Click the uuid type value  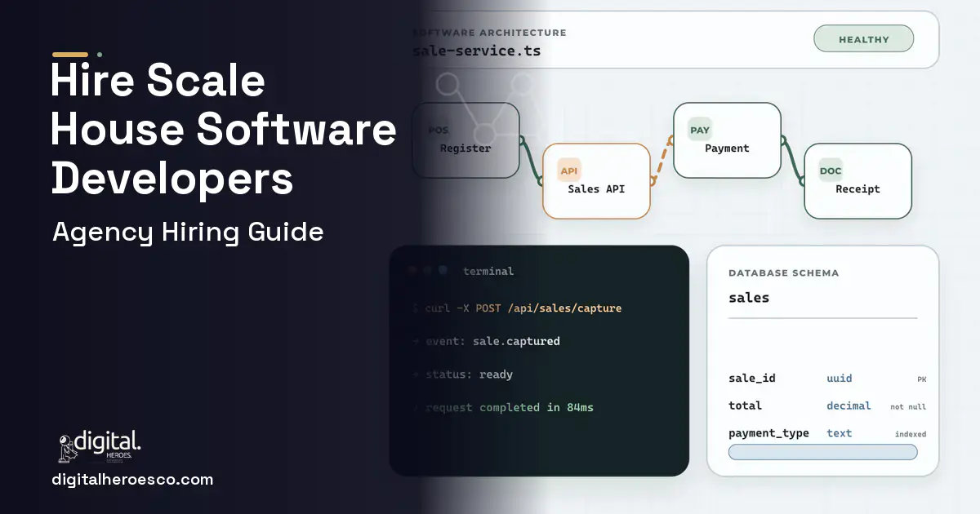840,379
